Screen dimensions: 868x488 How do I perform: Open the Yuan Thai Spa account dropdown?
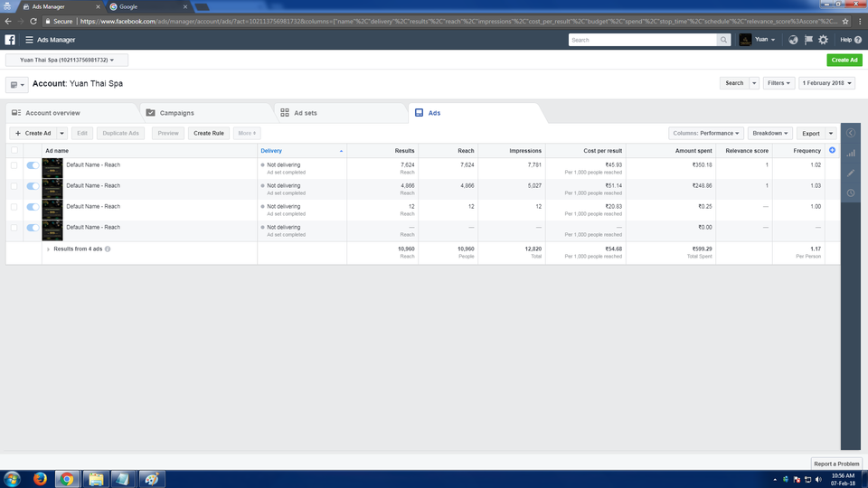[x=66, y=60]
